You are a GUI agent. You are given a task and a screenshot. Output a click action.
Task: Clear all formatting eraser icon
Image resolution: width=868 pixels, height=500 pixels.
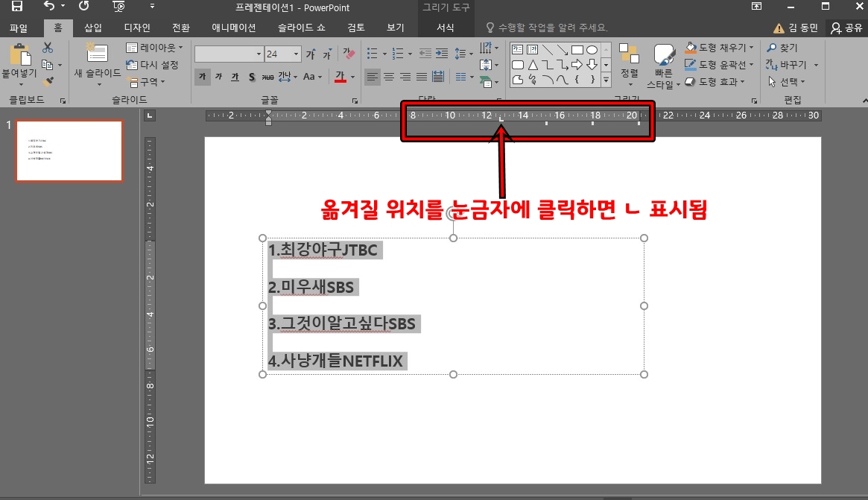coord(349,54)
